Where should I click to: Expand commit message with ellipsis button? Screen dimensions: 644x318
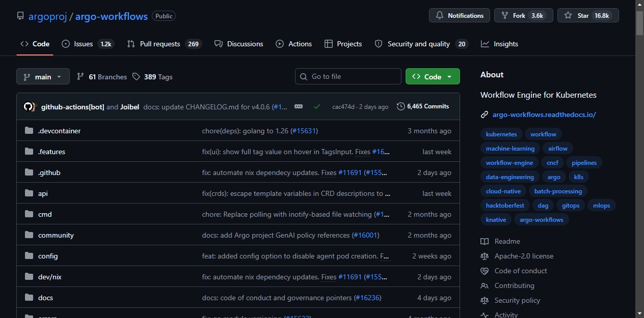pos(299,106)
